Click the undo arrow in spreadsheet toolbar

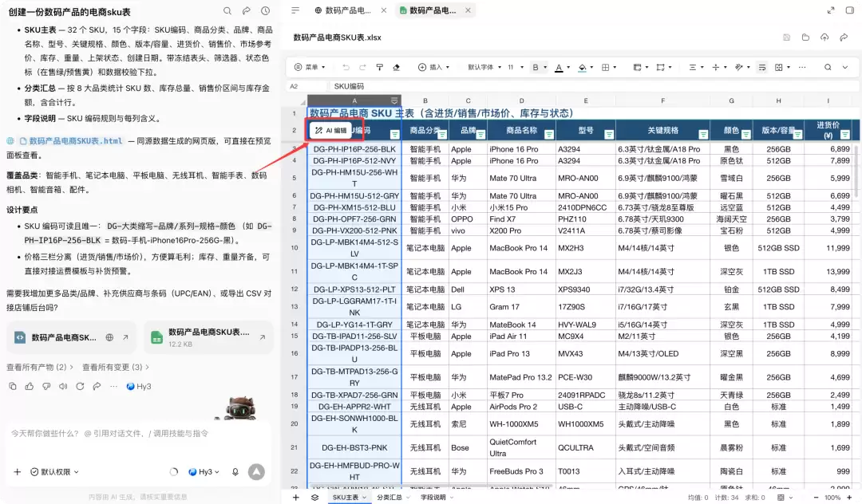346,67
